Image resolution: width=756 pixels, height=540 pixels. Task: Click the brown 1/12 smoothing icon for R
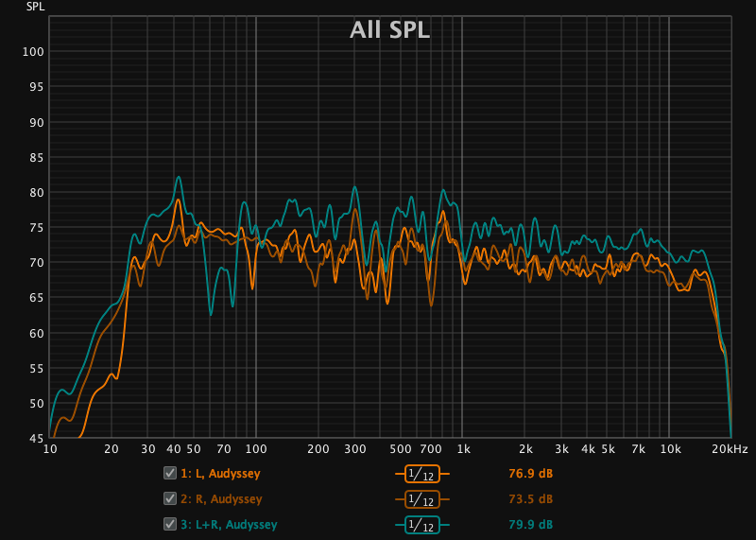coord(422,498)
